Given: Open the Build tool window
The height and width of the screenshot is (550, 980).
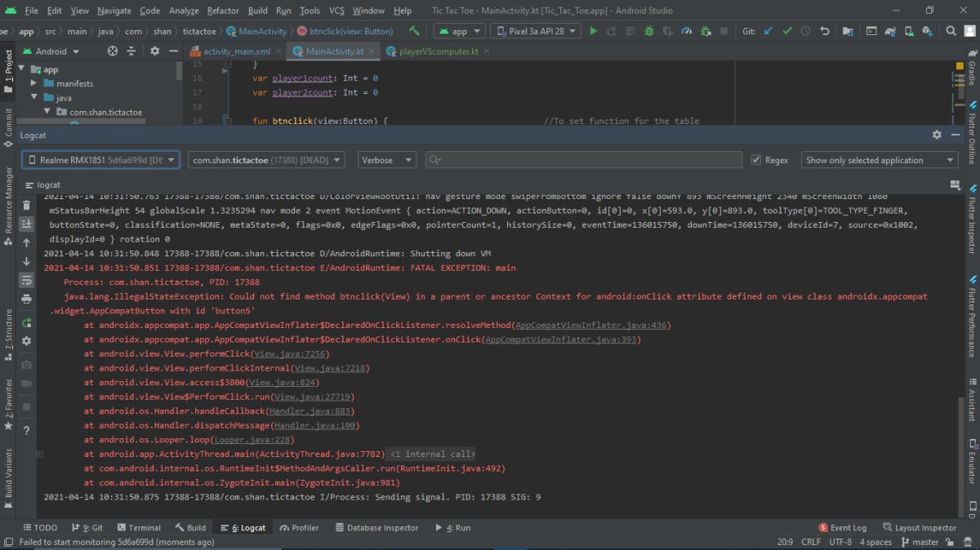Looking at the screenshot, I should pos(190,527).
